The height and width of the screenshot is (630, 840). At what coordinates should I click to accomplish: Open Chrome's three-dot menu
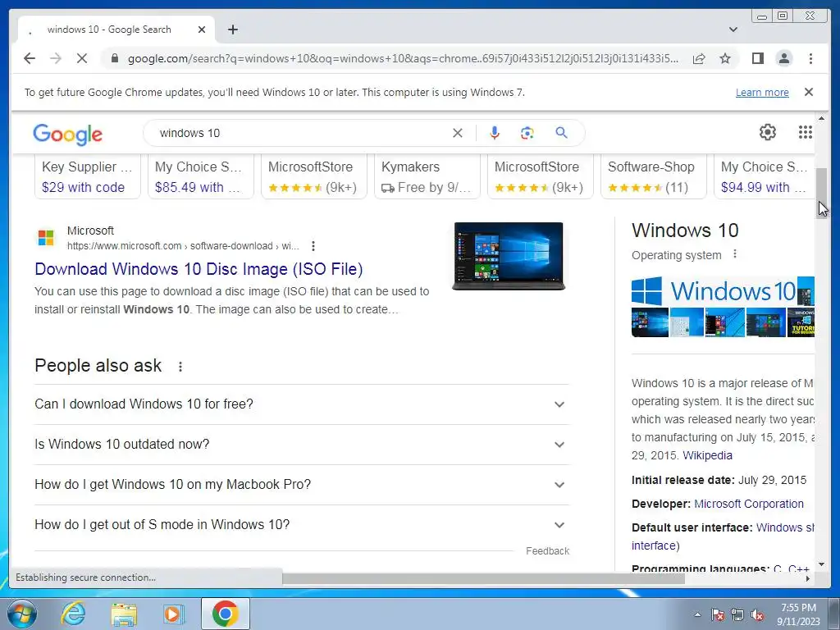(x=810, y=58)
